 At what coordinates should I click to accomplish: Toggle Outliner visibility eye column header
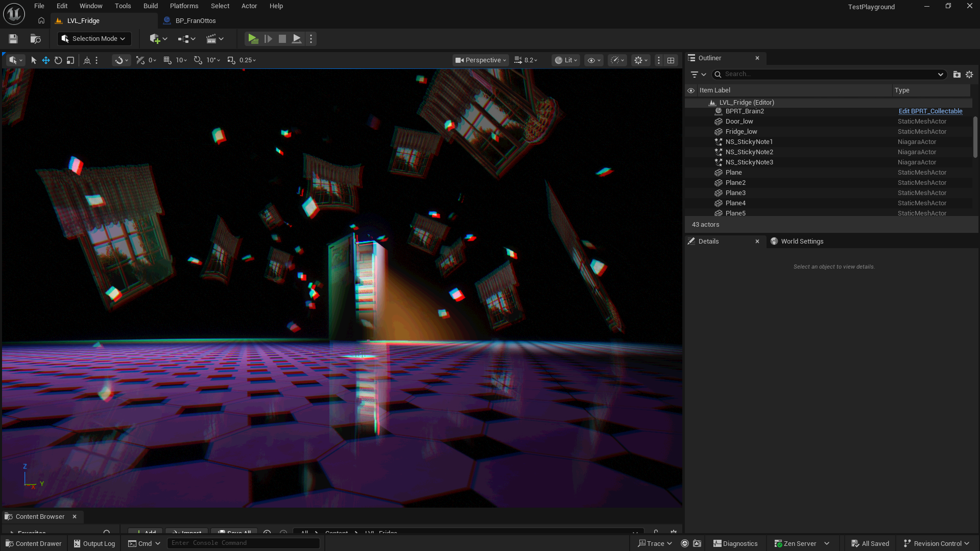pos(691,90)
